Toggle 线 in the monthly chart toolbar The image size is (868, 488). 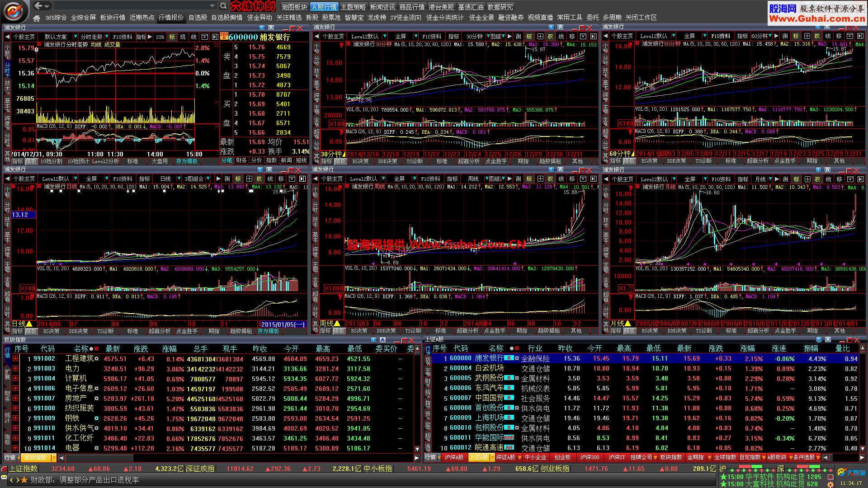tap(828, 179)
